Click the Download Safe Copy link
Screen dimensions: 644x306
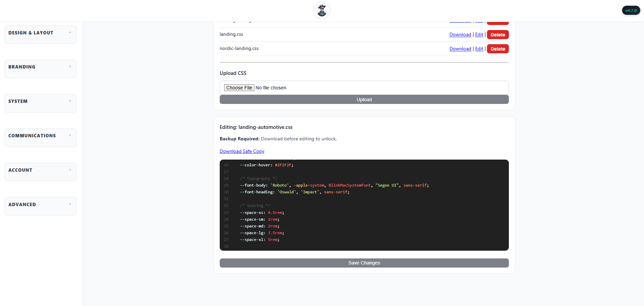point(242,151)
